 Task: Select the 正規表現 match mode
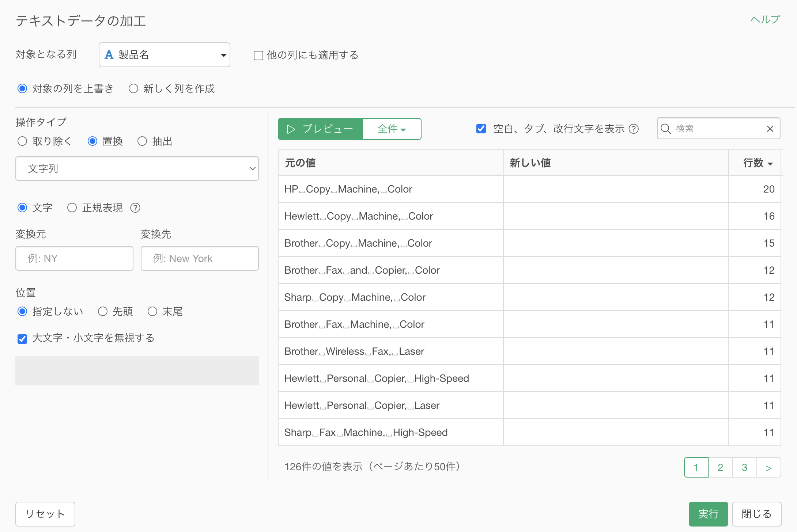[72, 208]
